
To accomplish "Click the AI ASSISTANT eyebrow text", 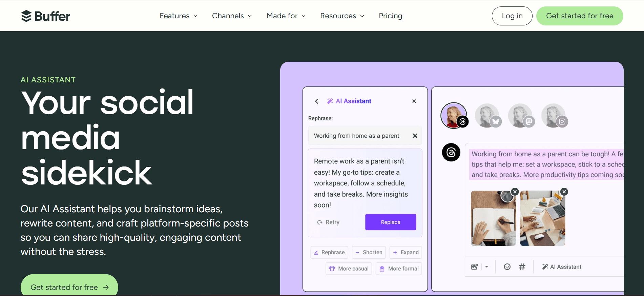I will [x=48, y=80].
